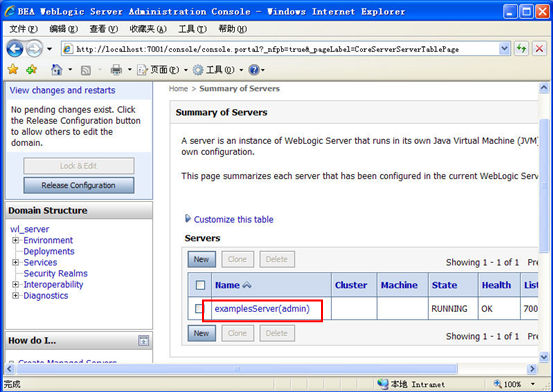Expand the Environment tree node
This screenshot has width=553, height=392.
click(16, 240)
